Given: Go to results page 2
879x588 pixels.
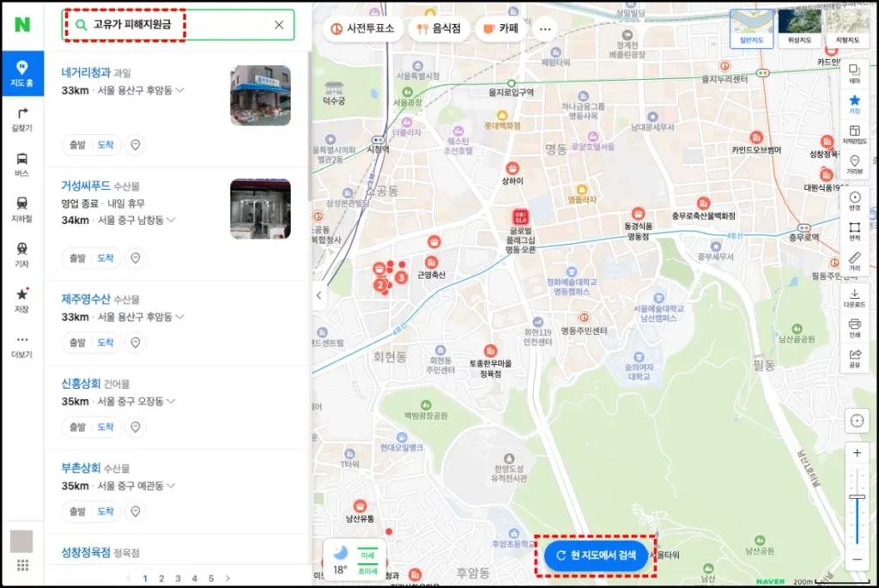Looking at the screenshot, I should pyautogui.click(x=161, y=579).
